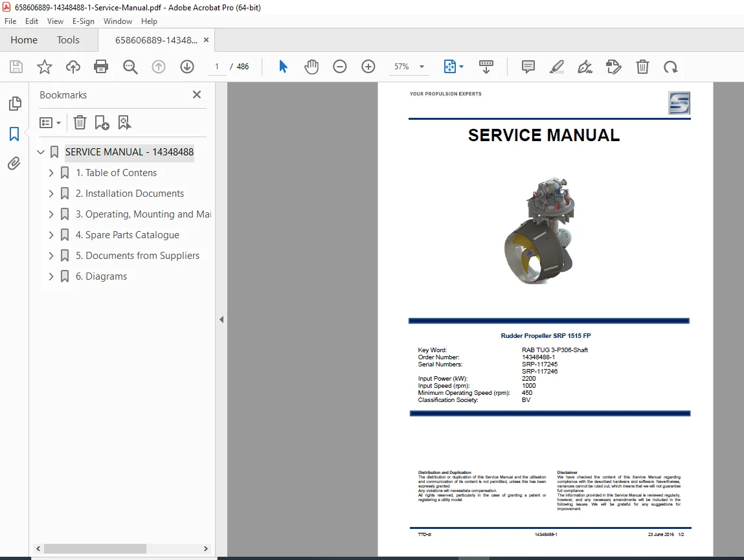Activate the Hand pan tool
744x560 pixels.
(x=311, y=67)
